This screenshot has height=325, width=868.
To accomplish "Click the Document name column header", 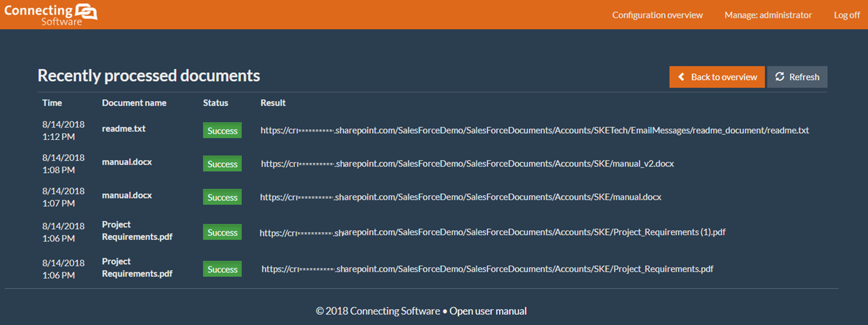I will point(134,103).
